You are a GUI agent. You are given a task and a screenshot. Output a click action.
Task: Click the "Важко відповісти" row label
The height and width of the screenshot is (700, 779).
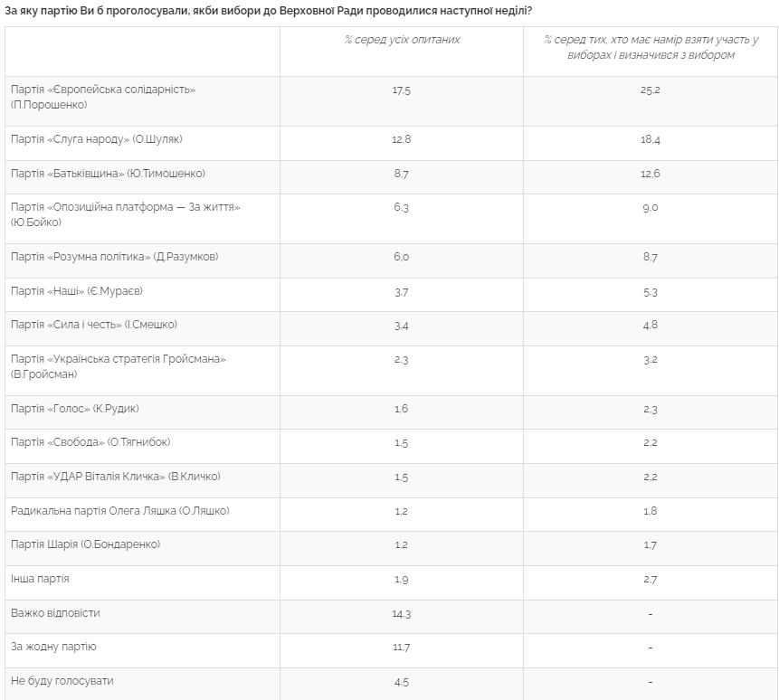pos(55,613)
